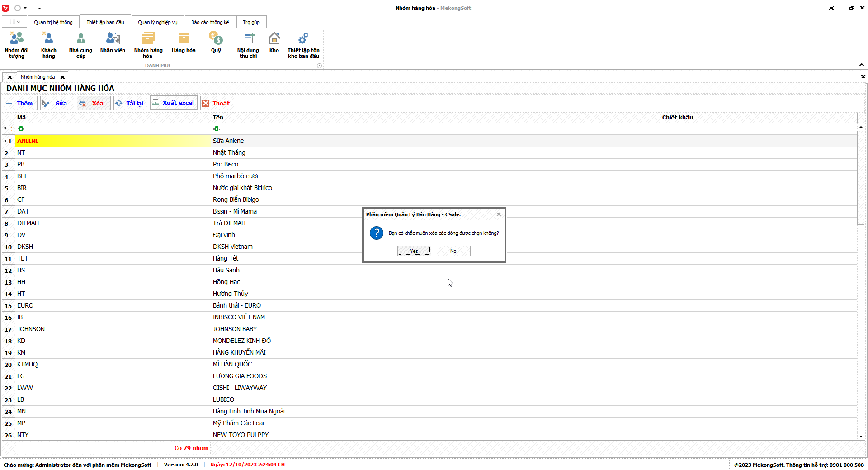The height and width of the screenshot is (470, 868).
Task: Switch to Quản trị hệ thống tab
Action: (53, 22)
